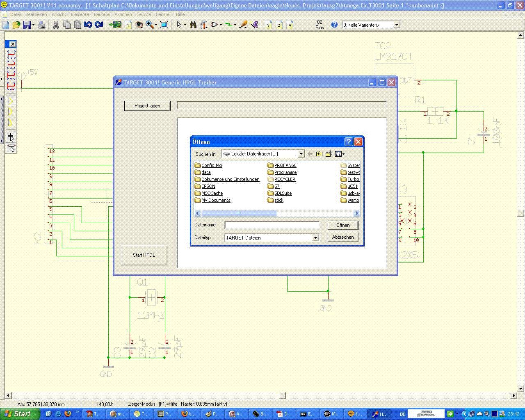This screenshot has height=420, width=525.
Task: Click the horizontal scrollbar in the file list
Action: [277, 213]
